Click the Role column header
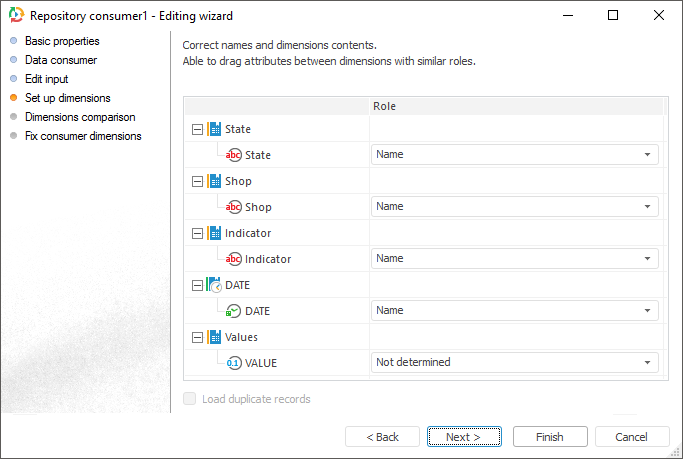This screenshot has height=459, width=683. [x=385, y=106]
